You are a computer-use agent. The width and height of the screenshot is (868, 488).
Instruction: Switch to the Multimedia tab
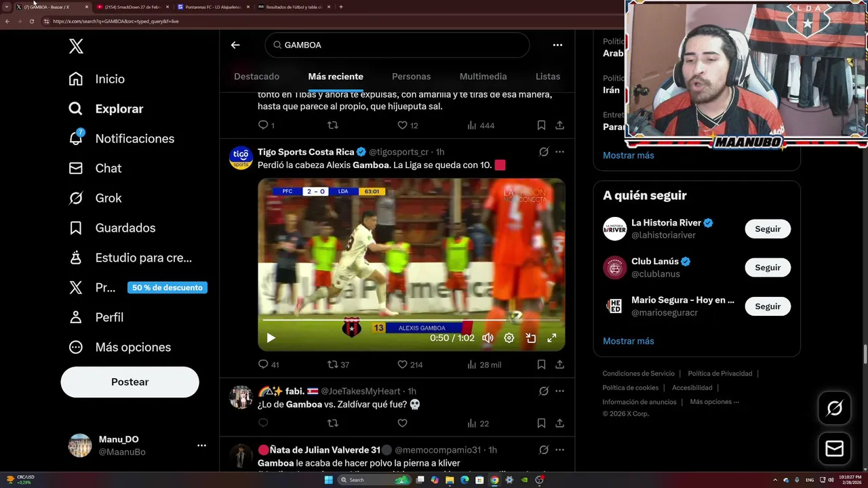(x=483, y=77)
